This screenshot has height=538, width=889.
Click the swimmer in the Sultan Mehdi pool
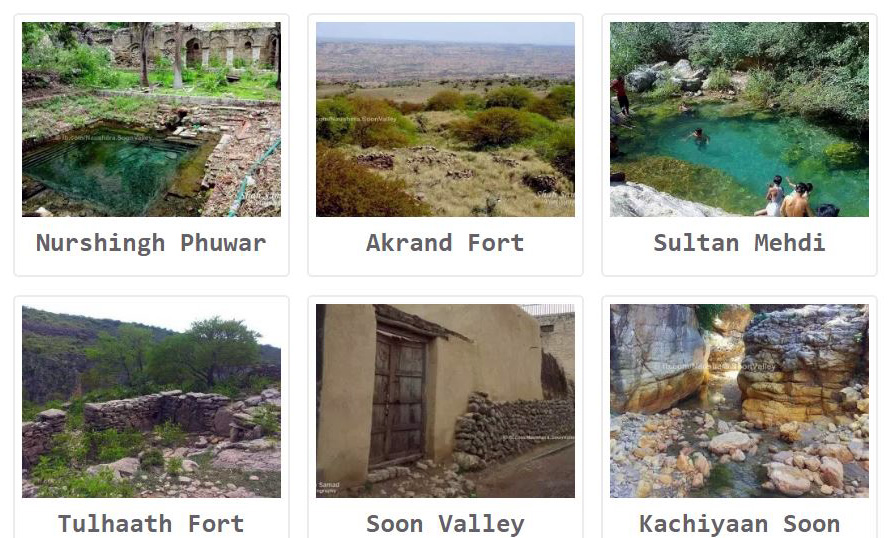(x=698, y=137)
